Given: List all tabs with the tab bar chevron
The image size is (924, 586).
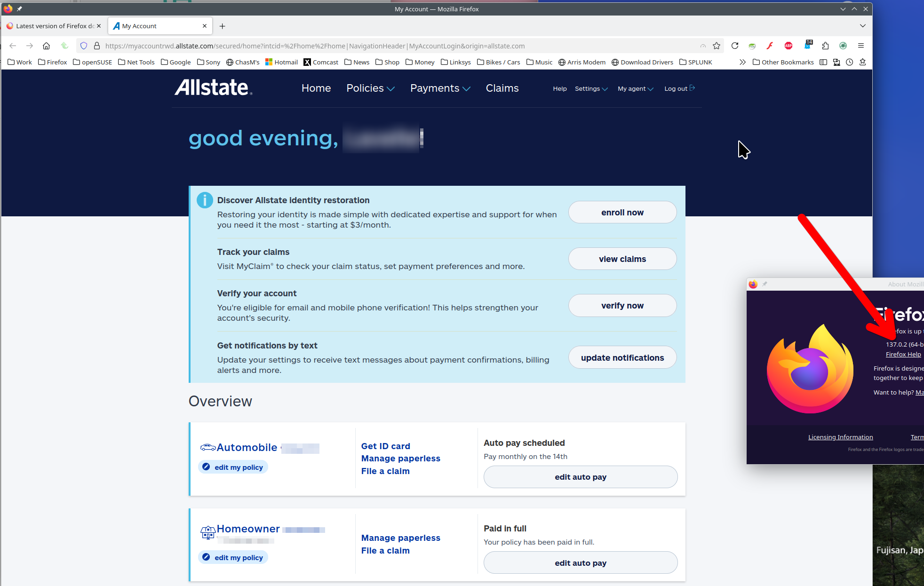Looking at the screenshot, I should coord(862,26).
